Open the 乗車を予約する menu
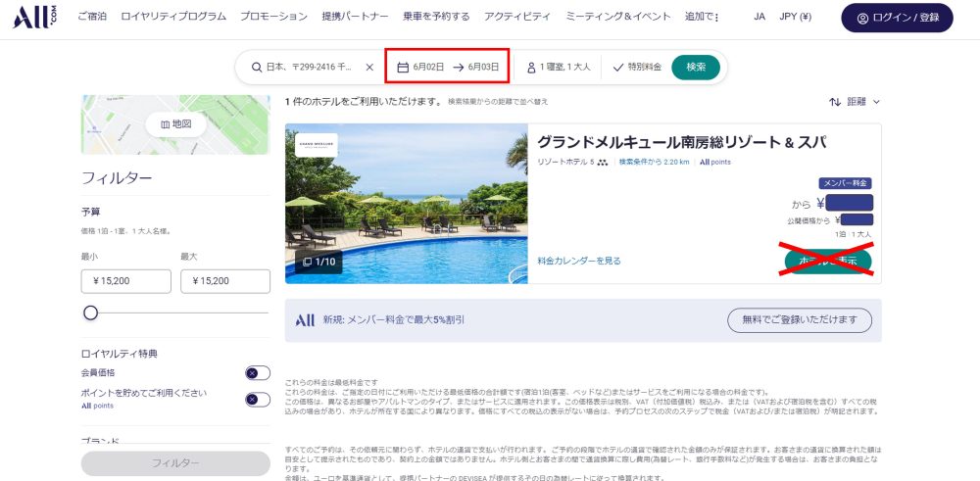Viewport: 980px width, 481px height. pos(436,17)
